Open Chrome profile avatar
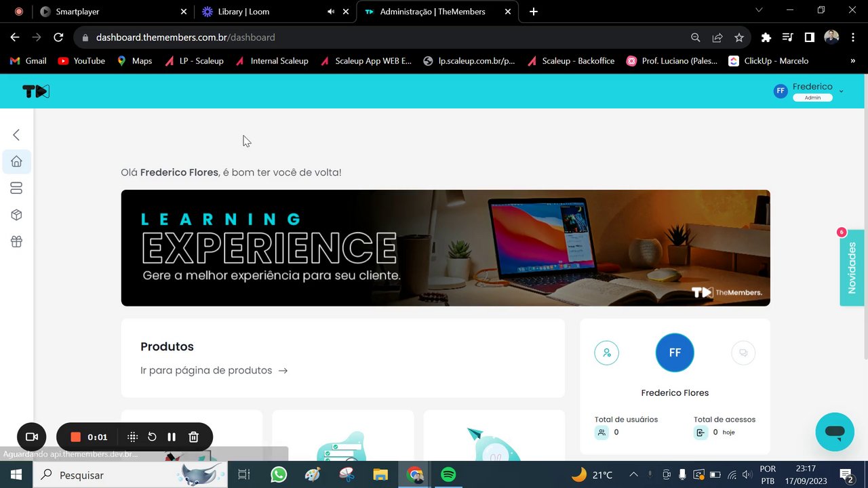The height and width of the screenshot is (488, 868). click(x=831, y=37)
